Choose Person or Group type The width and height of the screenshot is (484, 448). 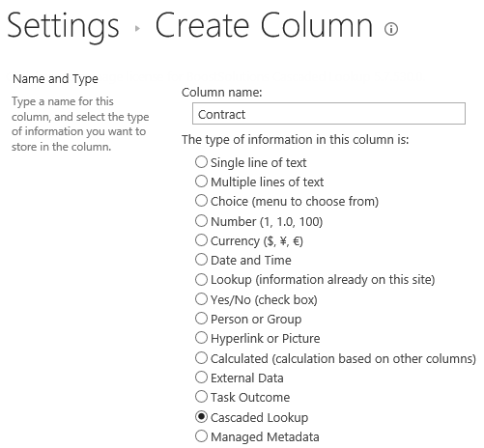tap(201, 319)
